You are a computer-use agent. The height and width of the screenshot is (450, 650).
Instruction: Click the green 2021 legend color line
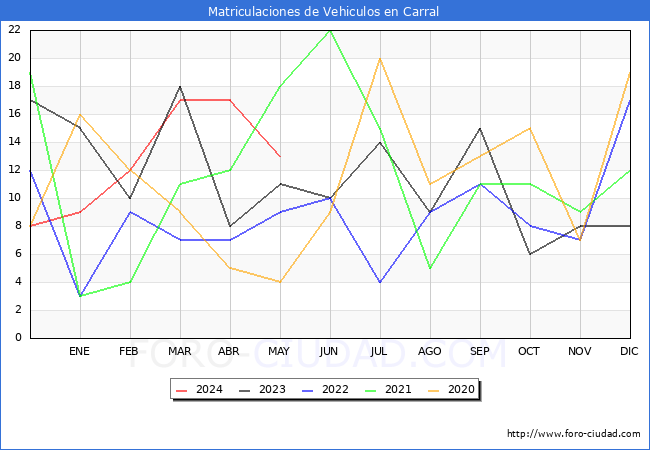tap(371, 390)
